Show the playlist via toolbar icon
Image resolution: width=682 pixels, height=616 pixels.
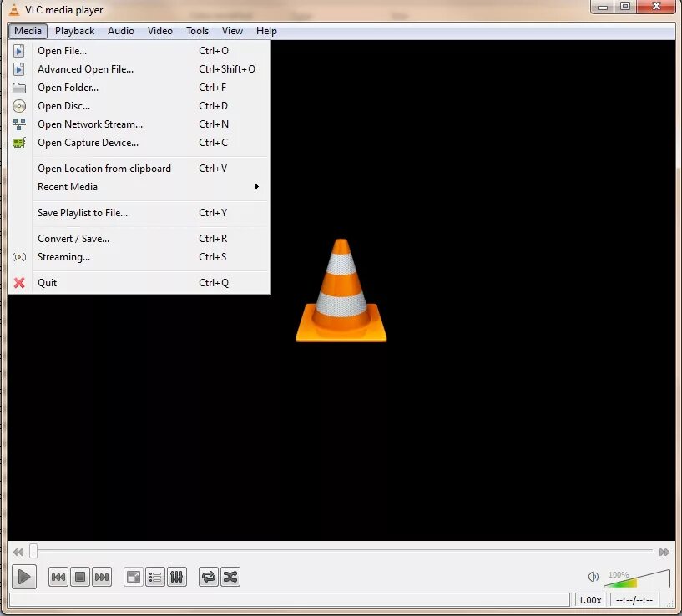tap(155, 578)
